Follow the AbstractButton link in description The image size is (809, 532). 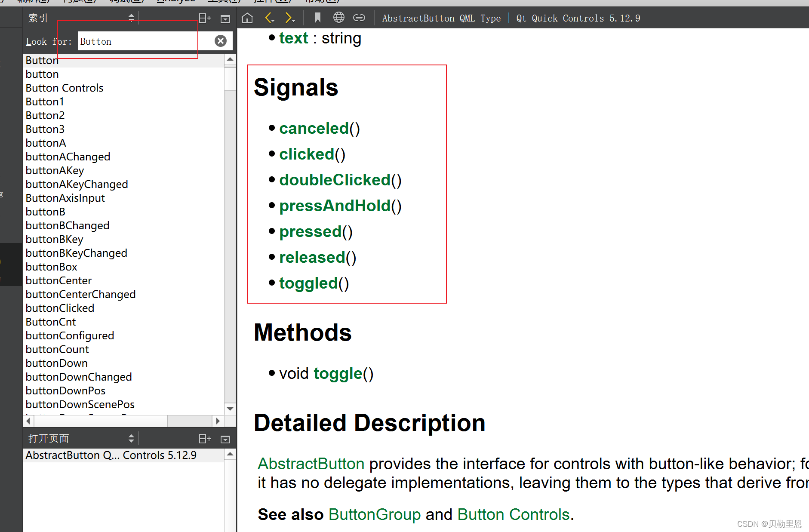tap(311, 464)
